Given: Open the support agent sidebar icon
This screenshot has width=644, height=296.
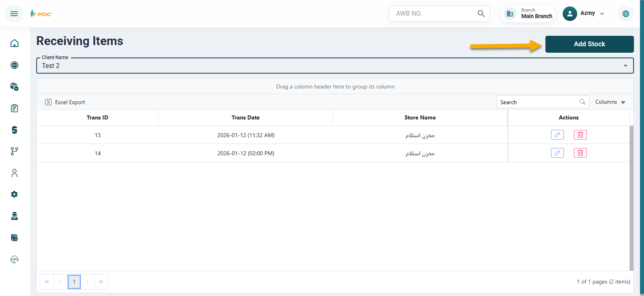Looking at the screenshot, I should [x=14, y=216].
